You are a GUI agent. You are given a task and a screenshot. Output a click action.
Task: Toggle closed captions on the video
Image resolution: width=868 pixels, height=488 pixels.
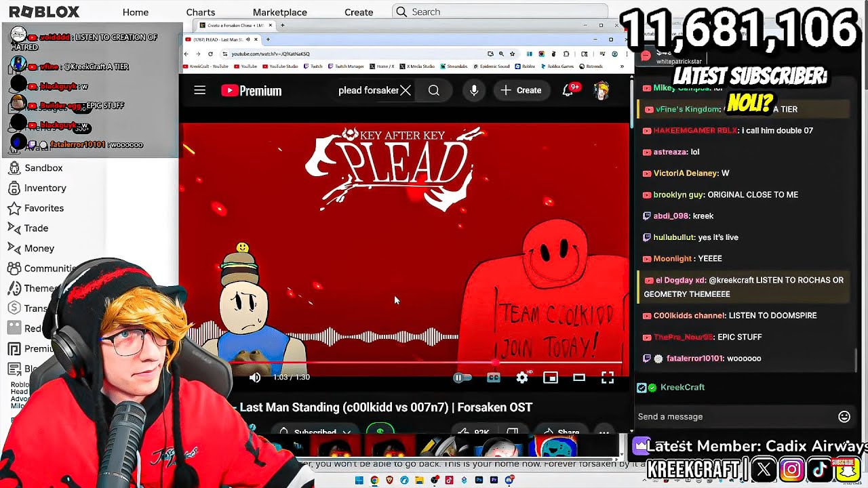click(494, 378)
